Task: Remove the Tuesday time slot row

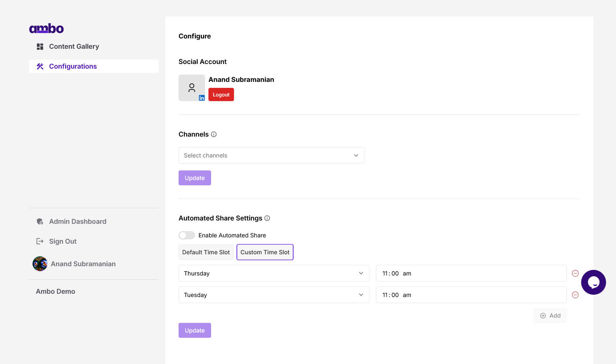Action: pos(575,295)
